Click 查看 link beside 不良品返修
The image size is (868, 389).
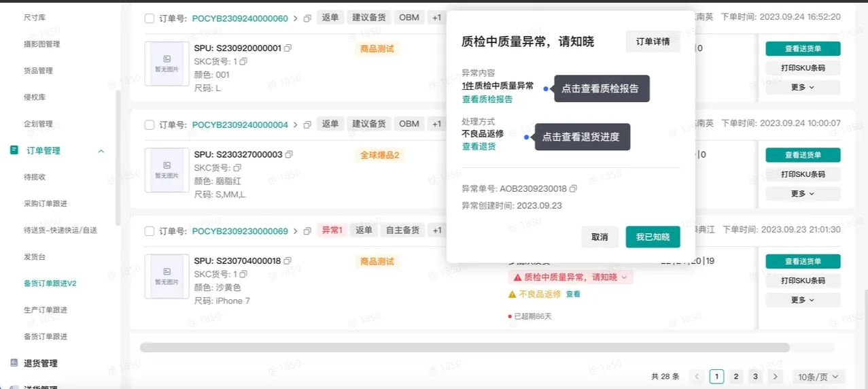(x=574, y=294)
